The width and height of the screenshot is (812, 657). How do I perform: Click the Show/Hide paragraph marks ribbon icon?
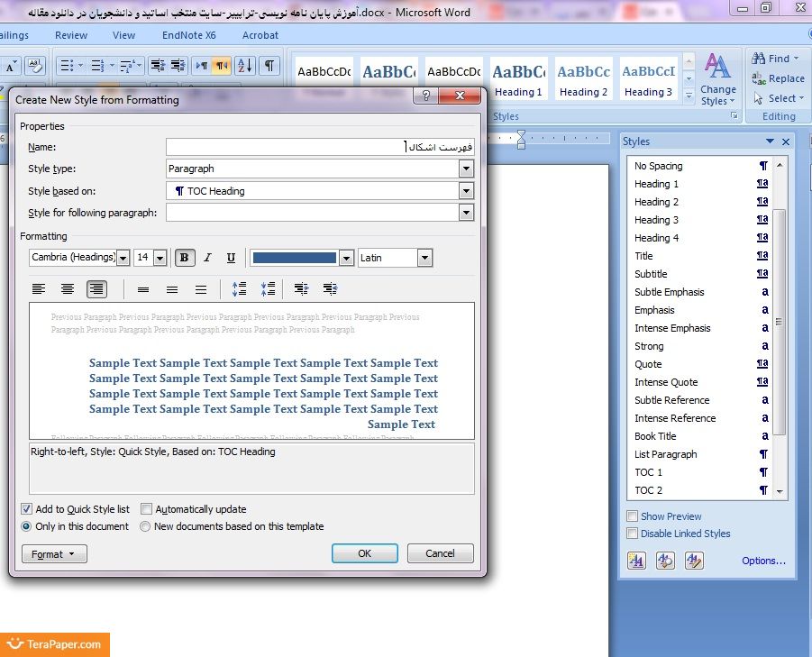(x=269, y=66)
